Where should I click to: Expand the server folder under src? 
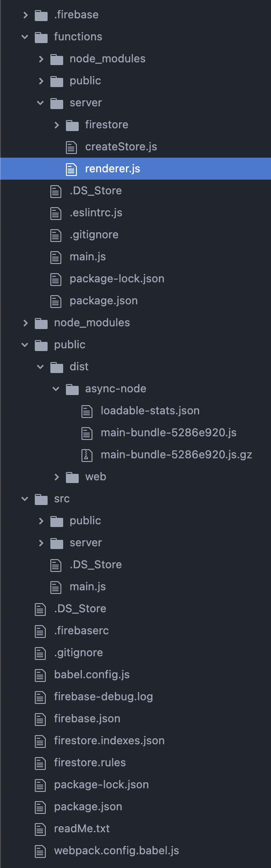point(40,543)
